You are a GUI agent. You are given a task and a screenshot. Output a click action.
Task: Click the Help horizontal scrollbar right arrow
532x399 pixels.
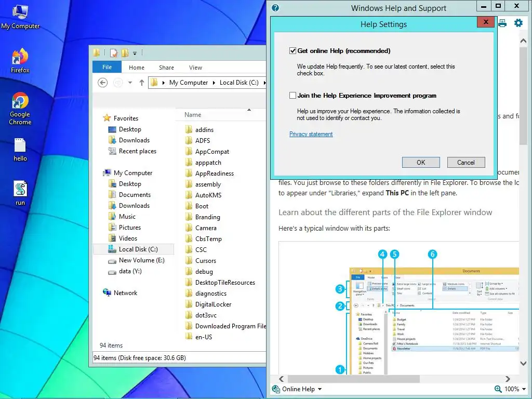[x=508, y=379]
